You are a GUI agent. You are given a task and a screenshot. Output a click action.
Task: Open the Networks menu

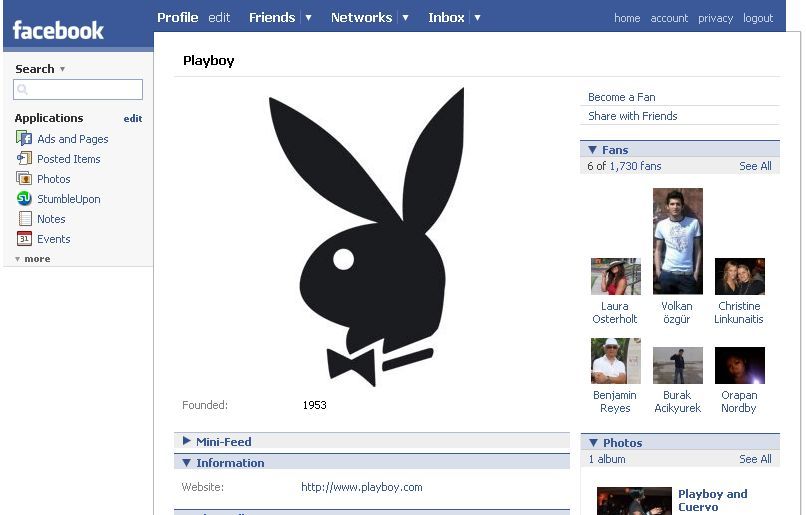click(x=361, y=18)
